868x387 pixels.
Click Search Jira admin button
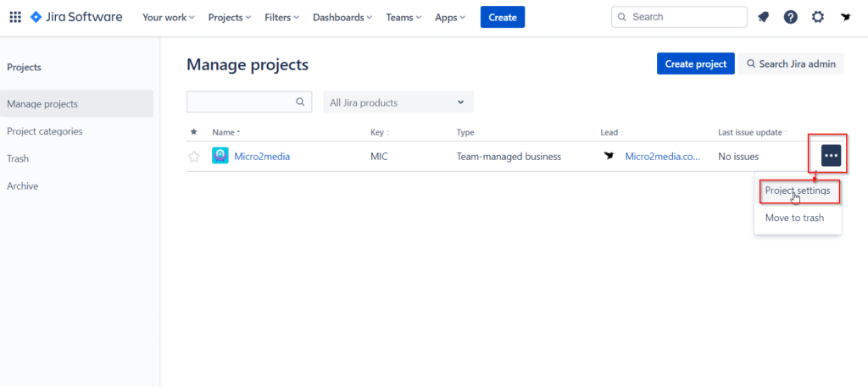coord(791,64)
